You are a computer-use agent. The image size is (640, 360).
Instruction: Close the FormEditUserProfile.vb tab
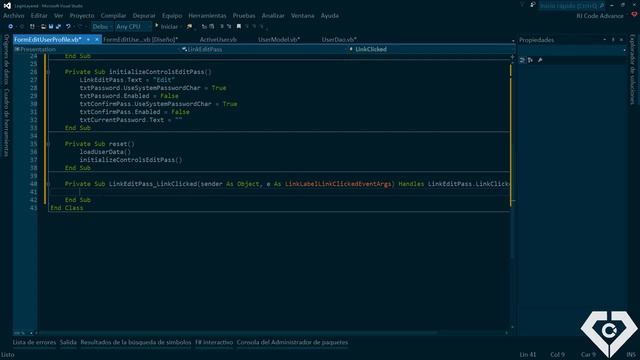[97, 40]
